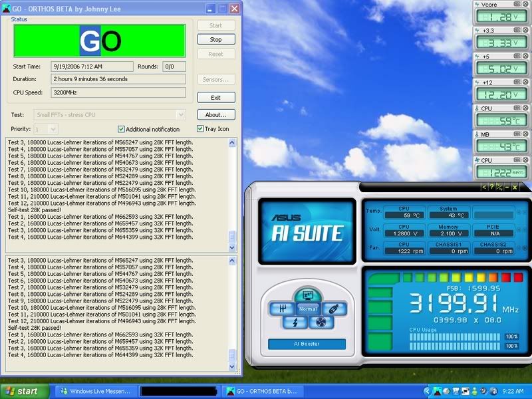Select 'Self-test 28K passed!' in upper log

pyautogui.click(x=35, y=210)
